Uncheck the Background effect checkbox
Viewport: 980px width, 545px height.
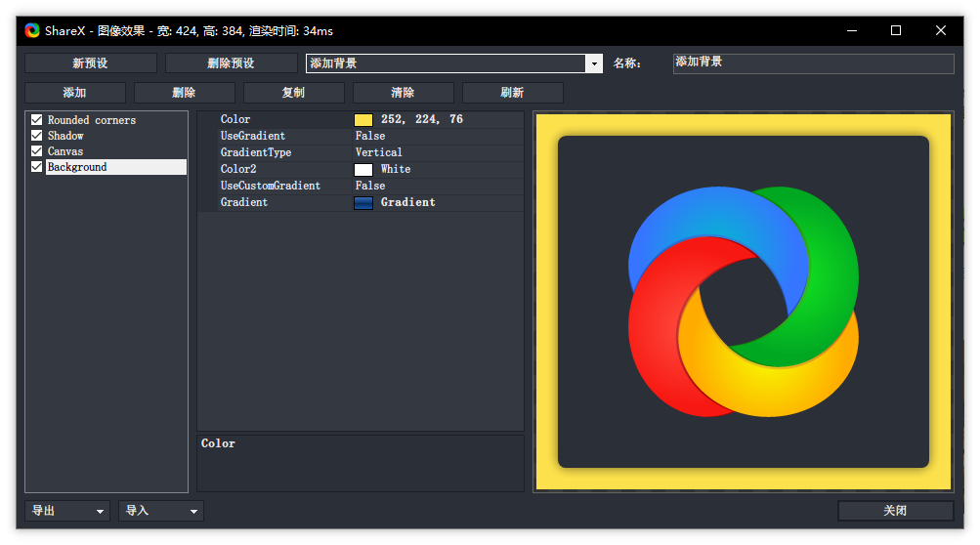coord(37,167)
